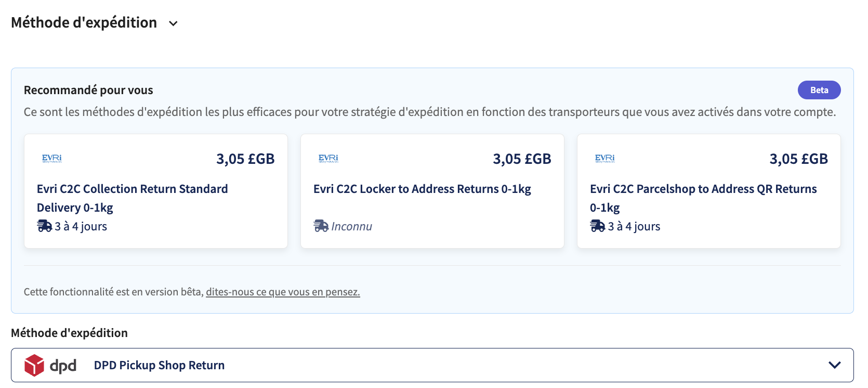This screenshot has width=868, height=388.
Task: Click the Evri logo on Collection Return card
Action: 52,158
